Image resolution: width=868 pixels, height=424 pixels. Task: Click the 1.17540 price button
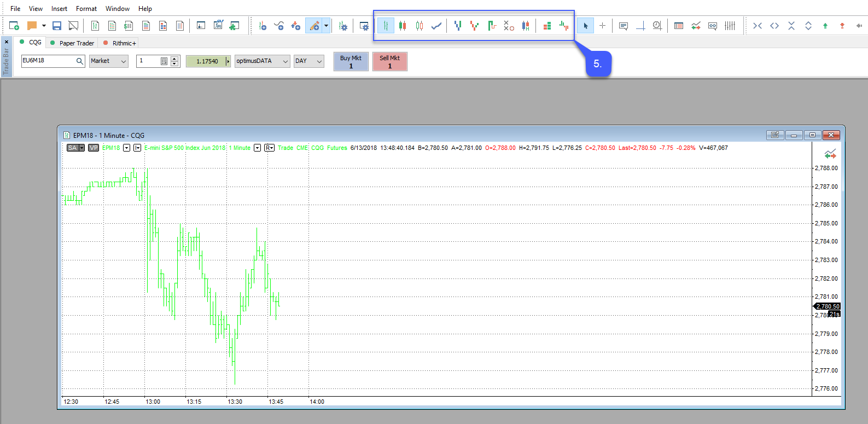point(208,61)
